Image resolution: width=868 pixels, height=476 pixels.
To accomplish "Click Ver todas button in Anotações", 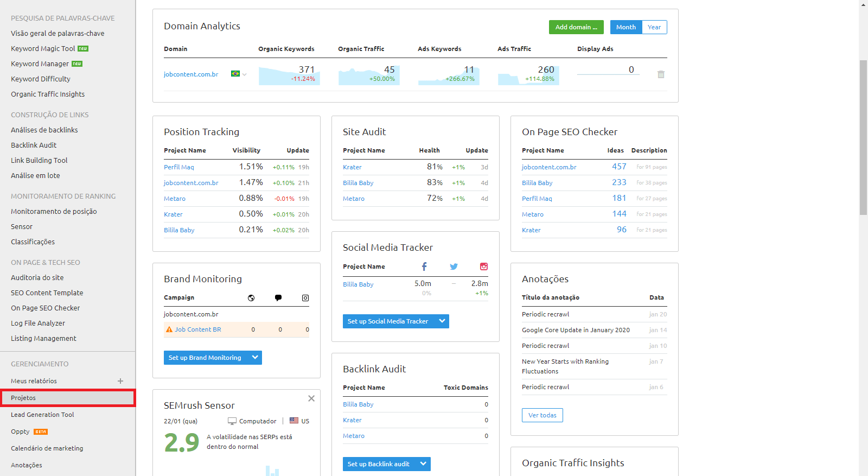I will [x=542, y=415].
